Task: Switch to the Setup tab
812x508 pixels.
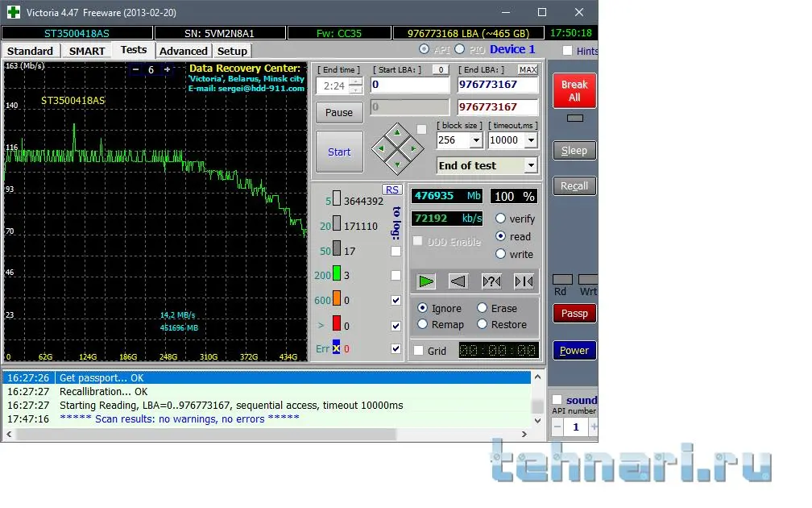Action: pyautogui.click(x=232, y=51)
